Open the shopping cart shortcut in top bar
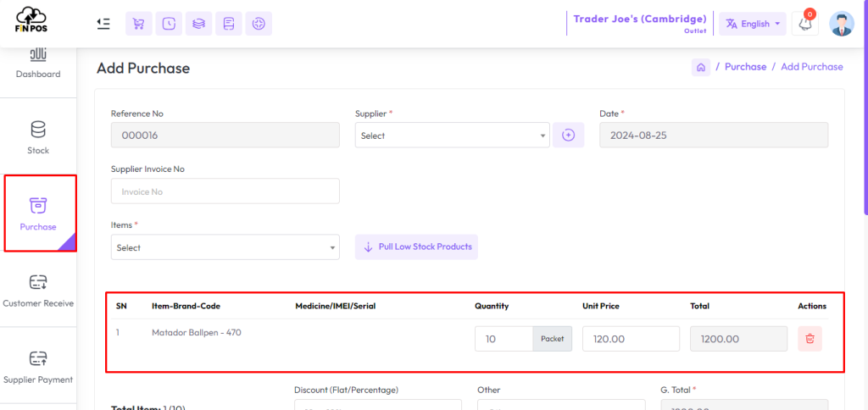 point(139,24)
